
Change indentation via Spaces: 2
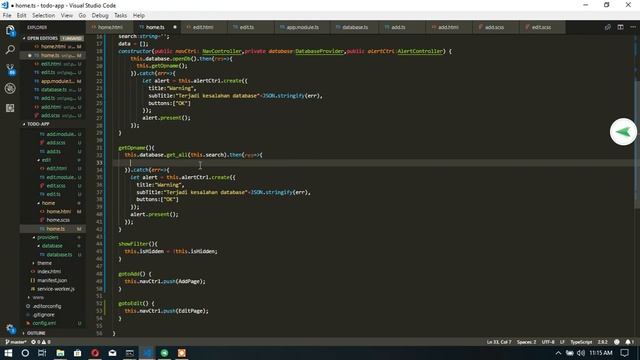[526, 342]
